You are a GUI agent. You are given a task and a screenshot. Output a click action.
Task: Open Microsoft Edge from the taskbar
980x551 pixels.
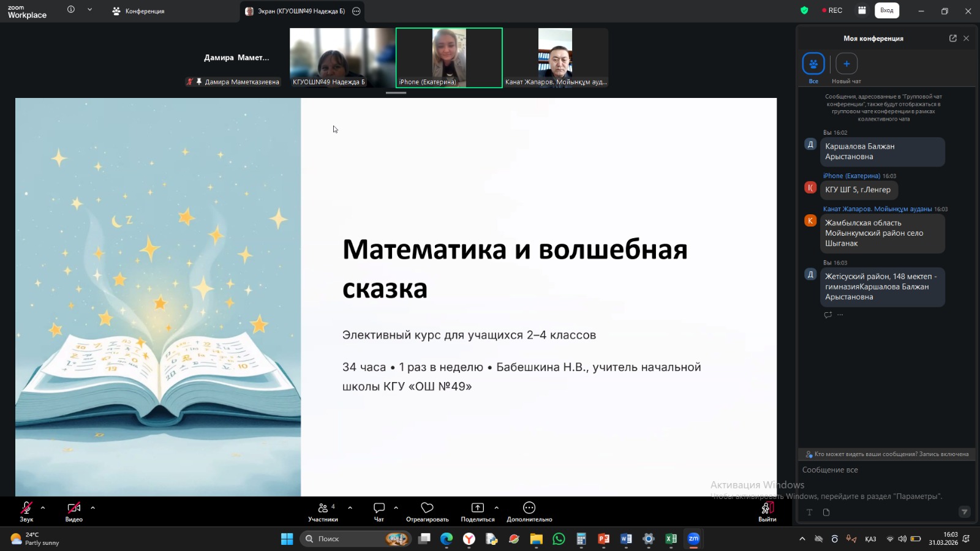(447, 539)
